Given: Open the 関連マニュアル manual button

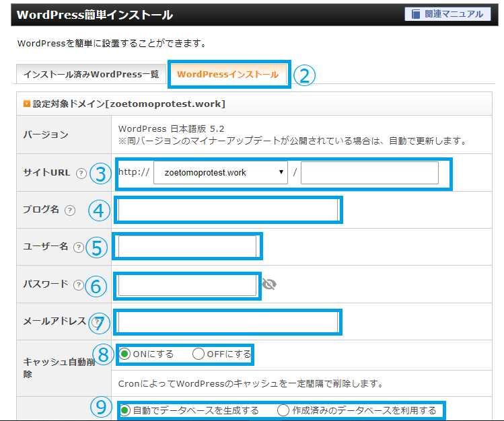Looking at the screenshot, I should point(447,14).
